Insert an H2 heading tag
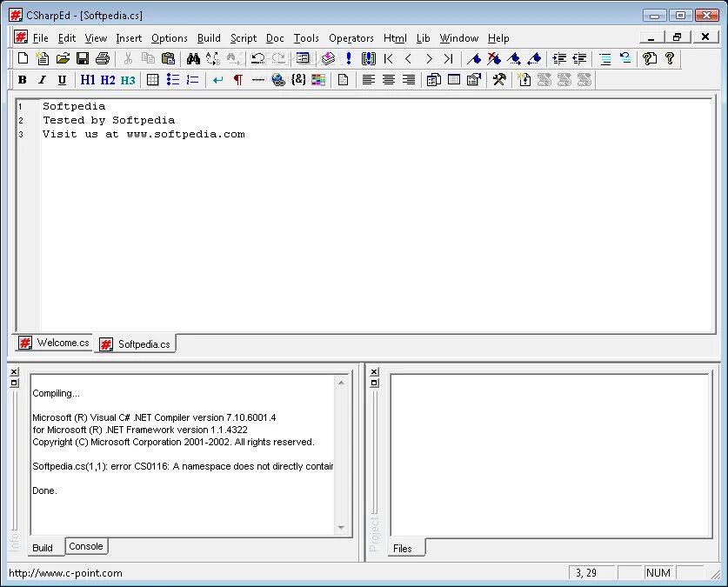This screenshot has width=728, height=587. click(x=108, y=80)
